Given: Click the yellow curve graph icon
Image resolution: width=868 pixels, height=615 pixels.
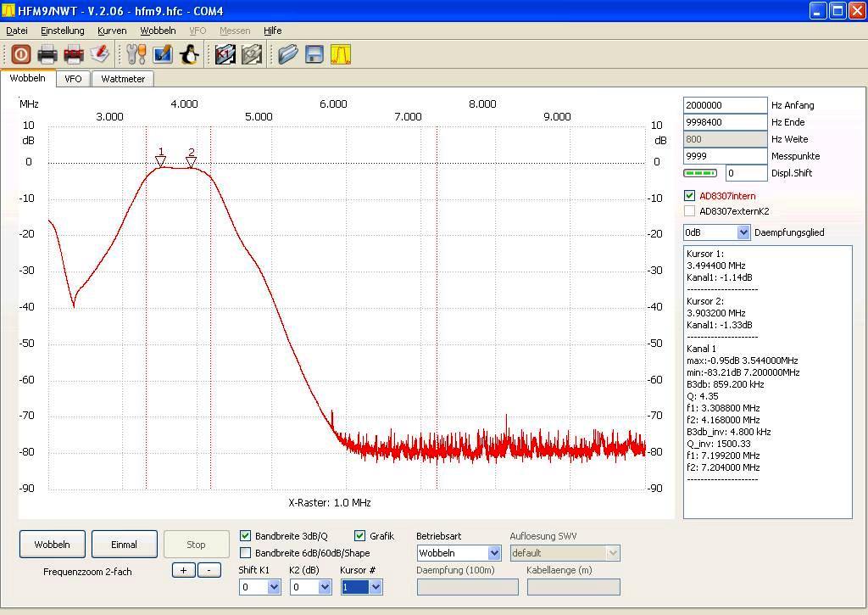Looking at the screenshot, I should (340, 54).
